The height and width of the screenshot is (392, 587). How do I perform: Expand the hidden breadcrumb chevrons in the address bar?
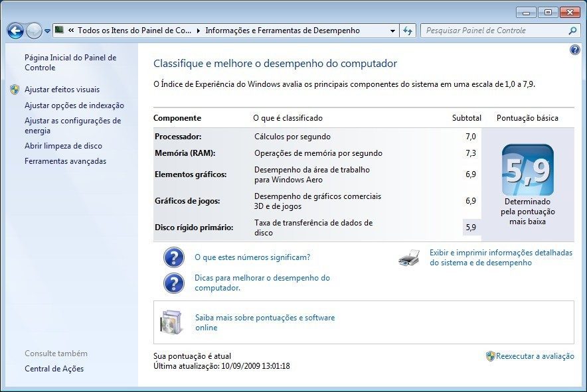pos(71,31)
